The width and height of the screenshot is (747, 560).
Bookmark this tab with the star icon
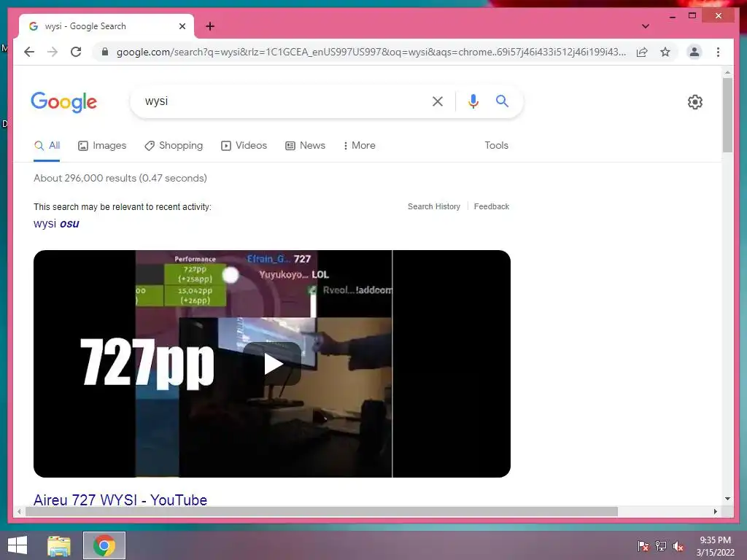(x=665, y=52)
